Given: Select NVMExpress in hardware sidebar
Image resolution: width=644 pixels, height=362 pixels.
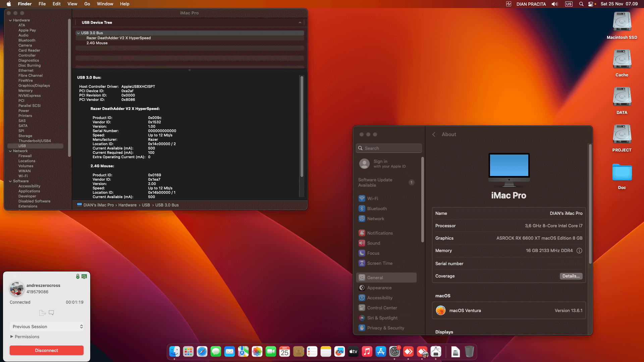Looking at the screenshot, I should 30,96.
